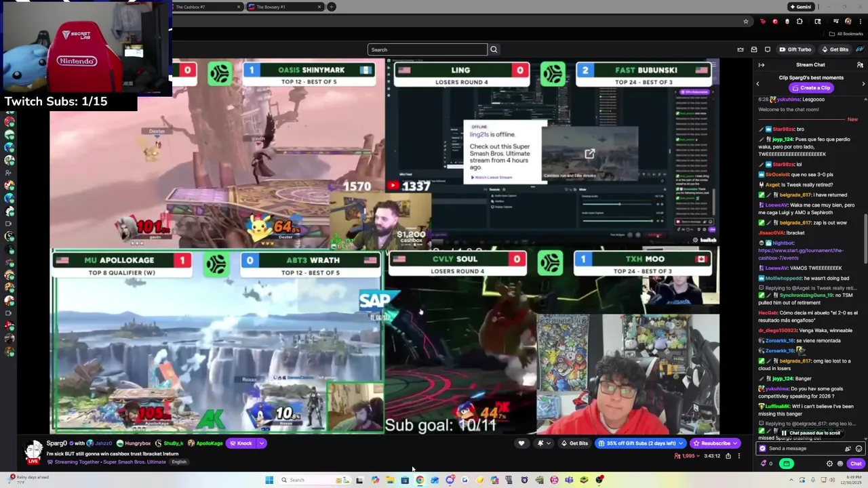Viewport: 868px width, 488px height.
Task: Open the chat settings gear icon
Action: tap(829, 464)
